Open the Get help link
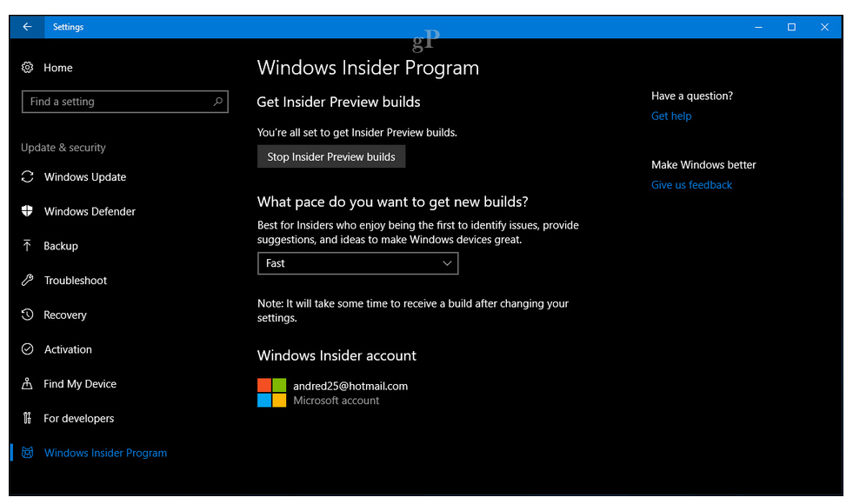Screen dimensions: 853x504 coord(671,116)
